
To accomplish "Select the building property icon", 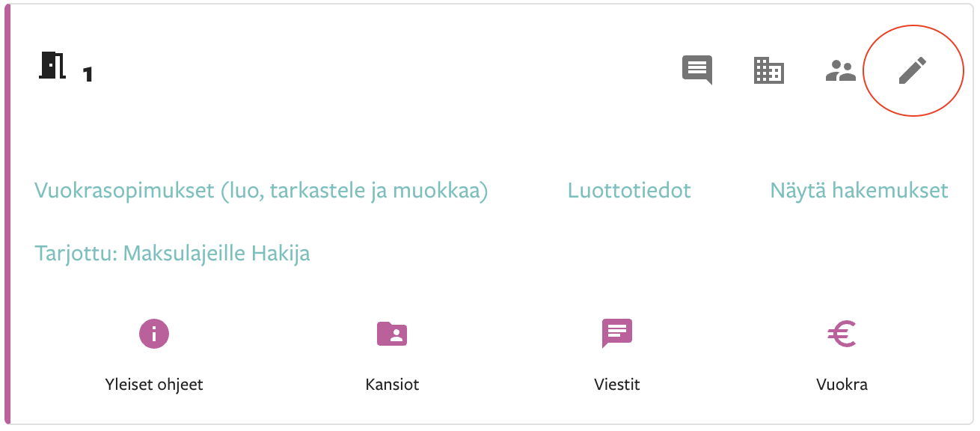I will point(768,71).
